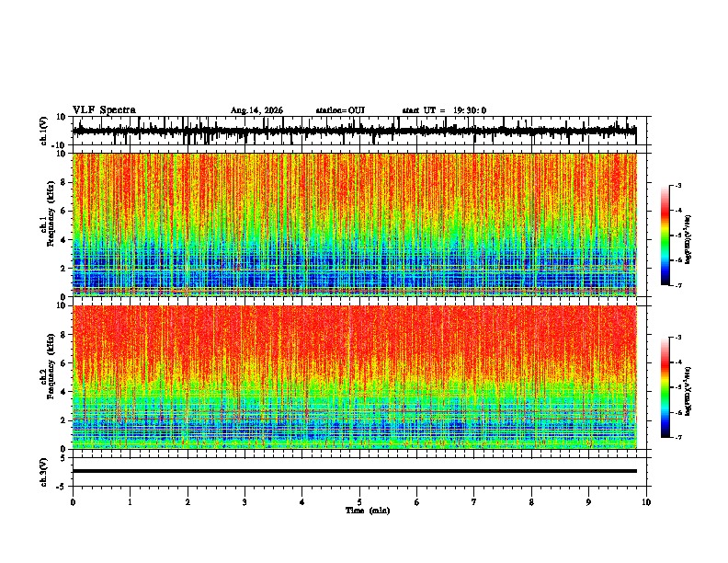
Task: Click inside the ch.2 spectrogram panel
Action: (354, 377)
